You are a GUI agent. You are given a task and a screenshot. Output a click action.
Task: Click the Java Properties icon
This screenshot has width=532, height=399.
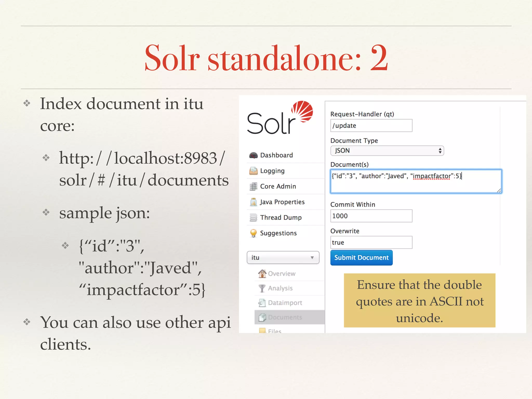pyautogui.click(x=253, y=202)
